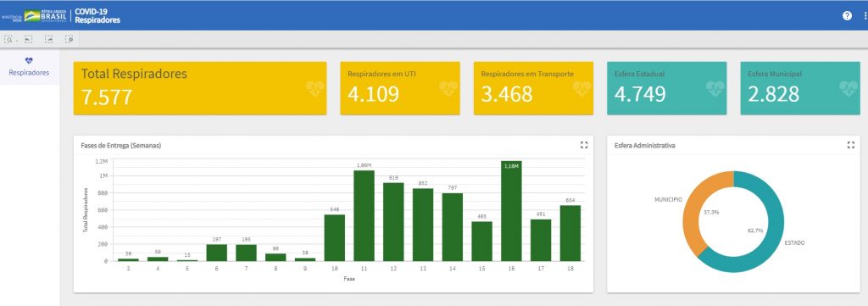
Task: Click the Fase x-axis title
Action: pos(349,279)
